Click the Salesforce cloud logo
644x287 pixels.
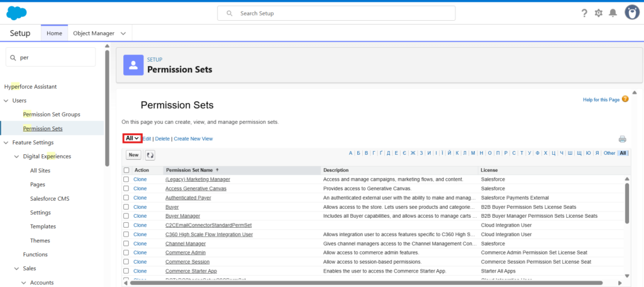(16, 13)
